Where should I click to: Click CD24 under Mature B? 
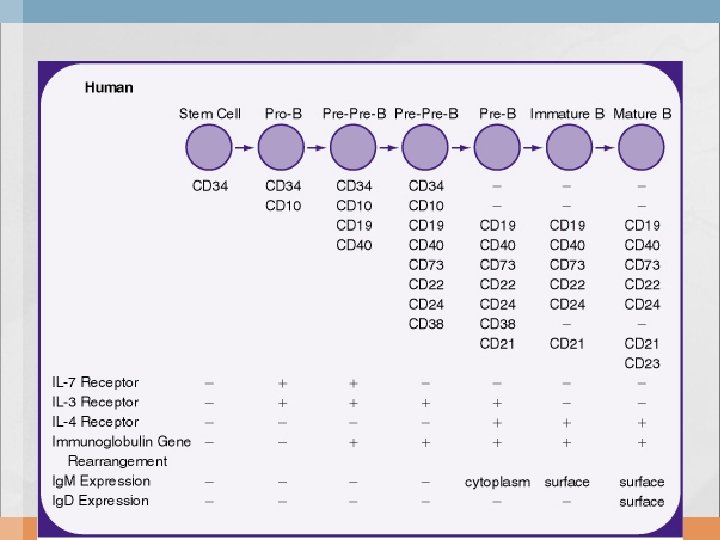(x=642, y=304)
